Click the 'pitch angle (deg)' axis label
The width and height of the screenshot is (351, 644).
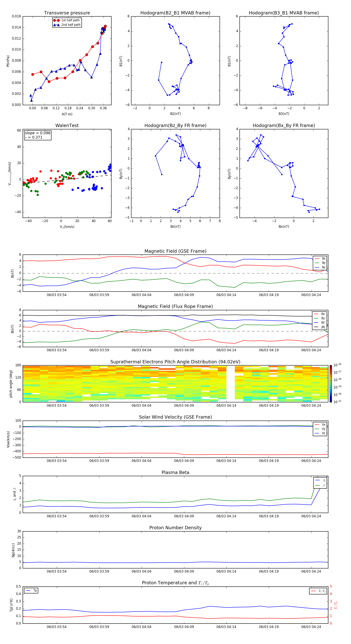click(11, 384)
